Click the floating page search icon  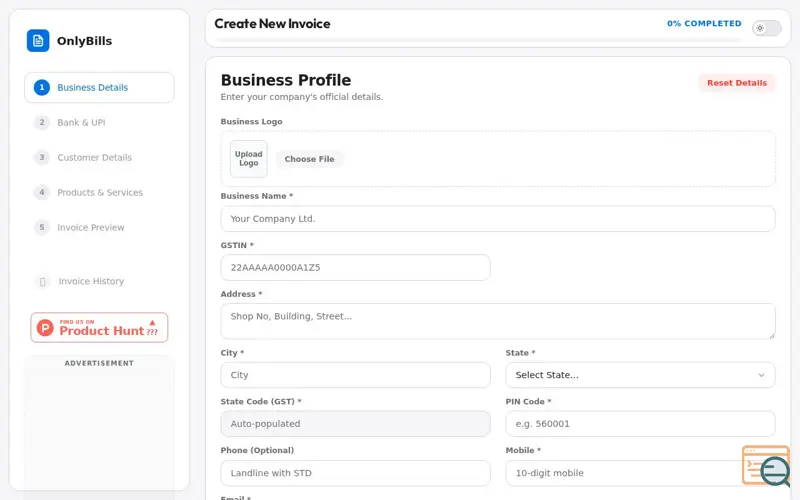(x=766, y=466)
